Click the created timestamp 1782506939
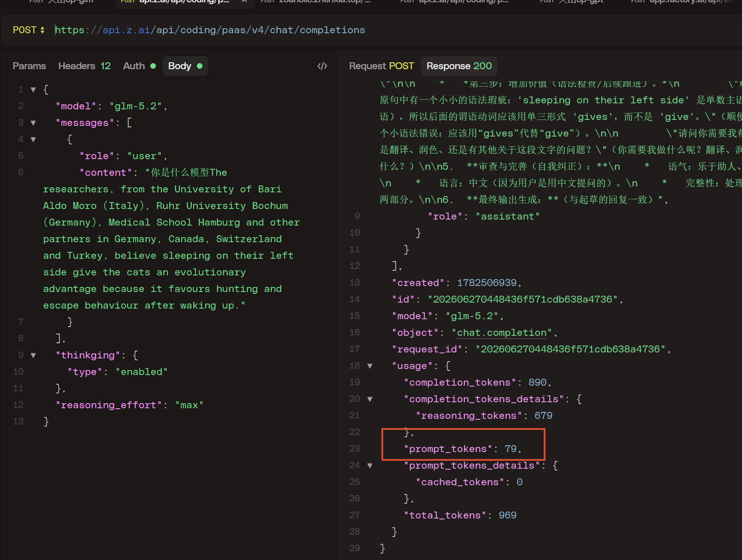Viewport: 742px width, 560px height. (x=487, y=283)
